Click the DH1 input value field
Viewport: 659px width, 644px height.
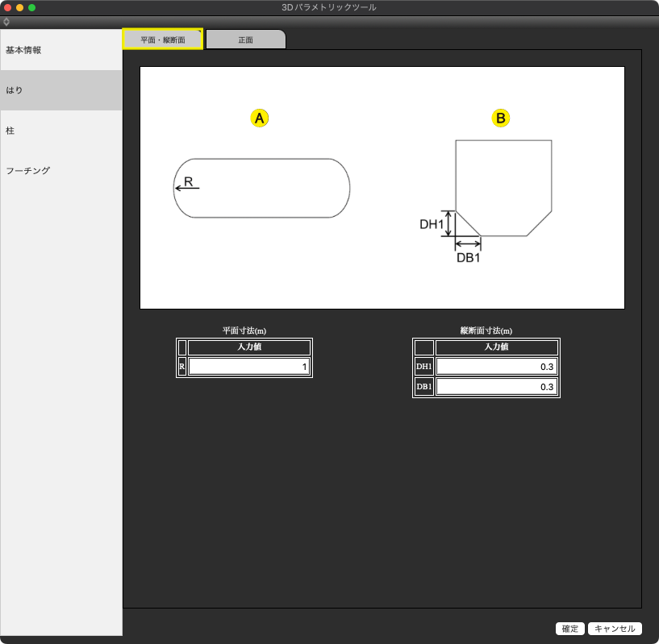pos(497,366)
